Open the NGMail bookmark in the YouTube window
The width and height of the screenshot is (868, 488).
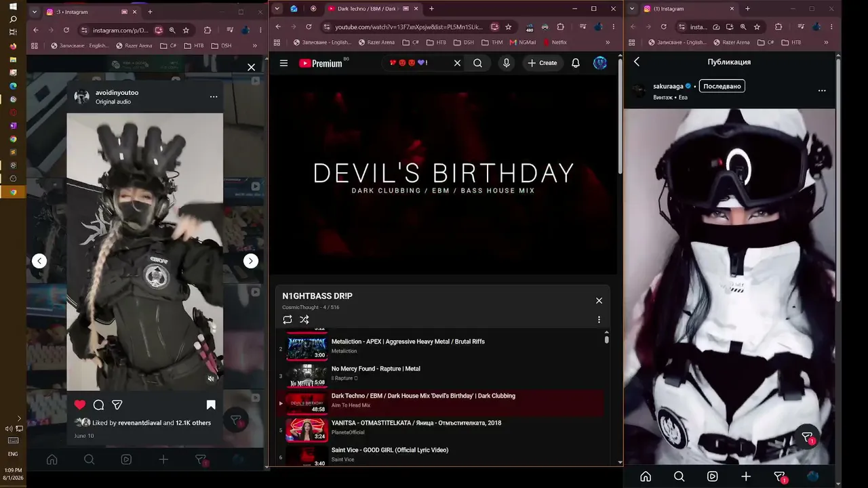[522, 42]
